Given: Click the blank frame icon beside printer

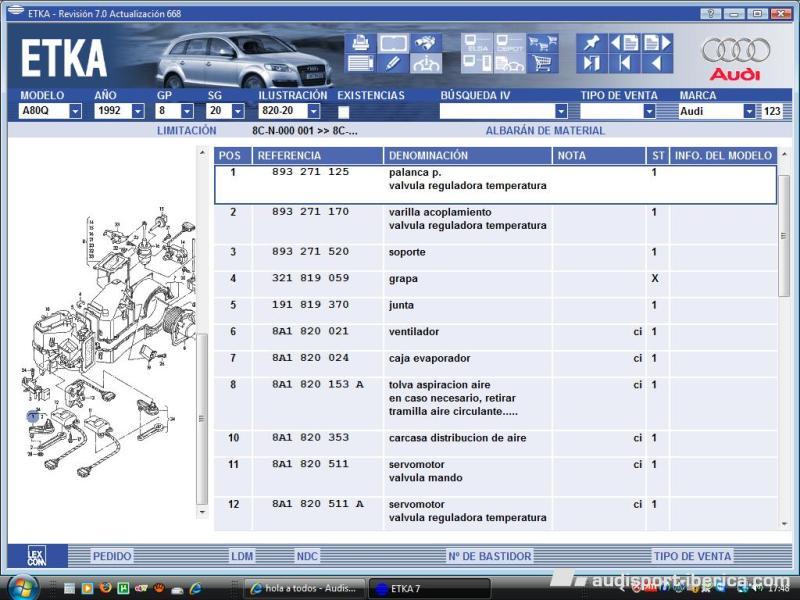Looking at the screenshot, I should [x=393, y=43].
